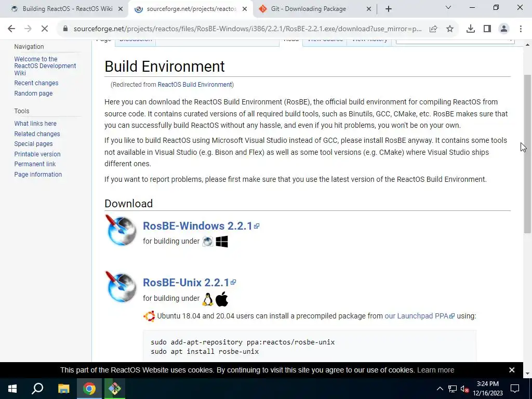
Task: Close the Git Downloading Package tab
Action: (369, 9)
